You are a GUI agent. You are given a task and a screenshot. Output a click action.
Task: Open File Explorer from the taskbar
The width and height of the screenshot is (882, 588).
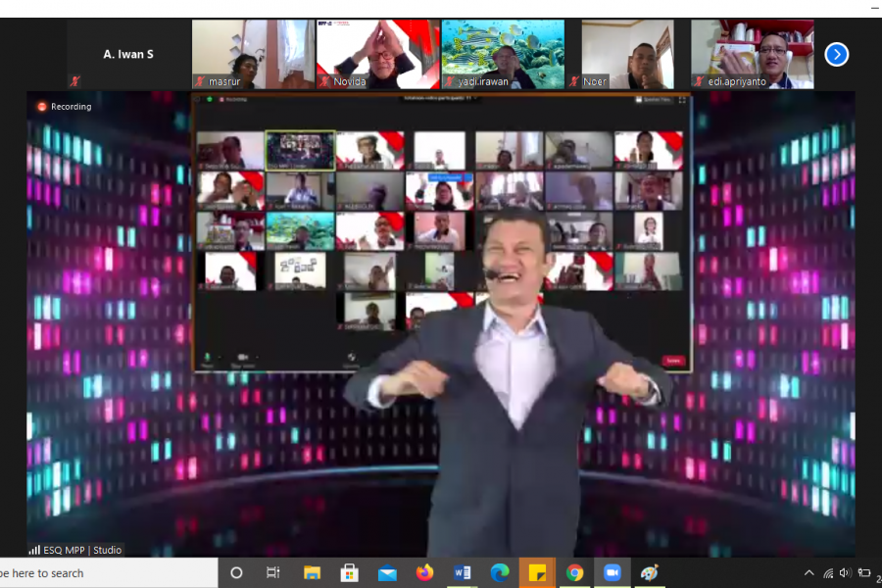coord(312,573)
